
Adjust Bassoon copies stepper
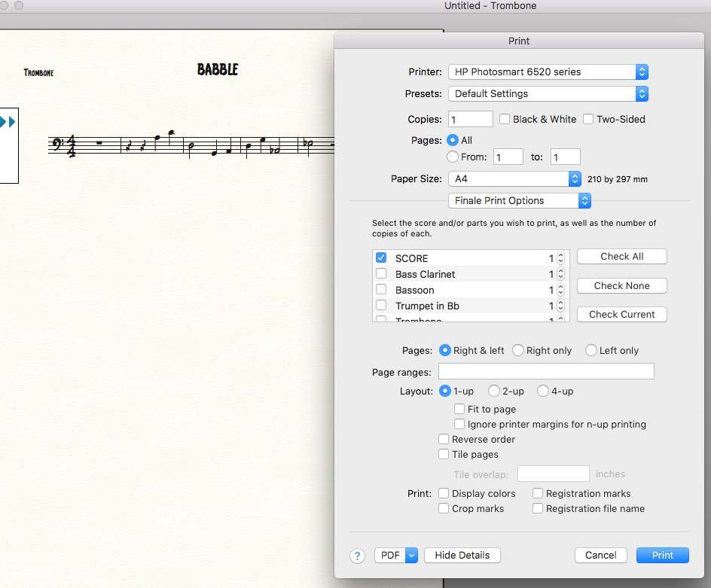click(560, 290)
